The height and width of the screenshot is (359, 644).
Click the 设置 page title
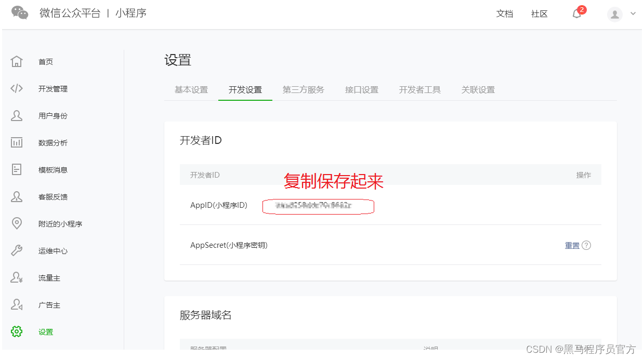pos(178,60)
